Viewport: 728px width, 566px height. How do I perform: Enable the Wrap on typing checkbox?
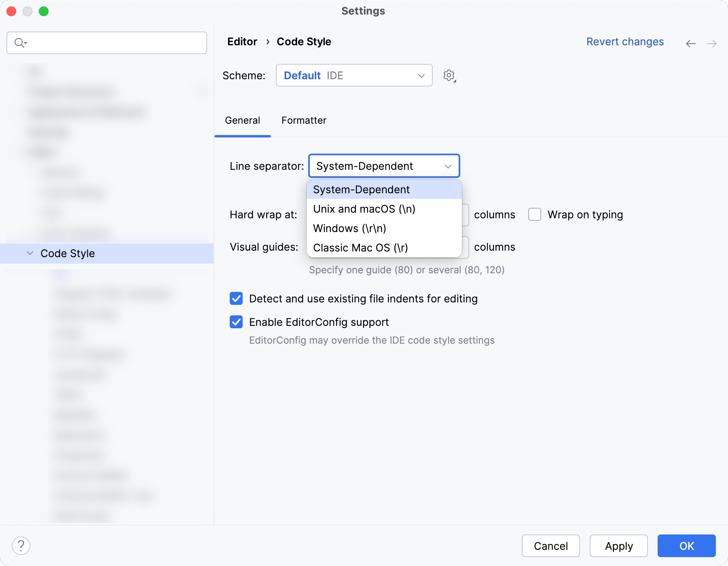pos(534,215)
